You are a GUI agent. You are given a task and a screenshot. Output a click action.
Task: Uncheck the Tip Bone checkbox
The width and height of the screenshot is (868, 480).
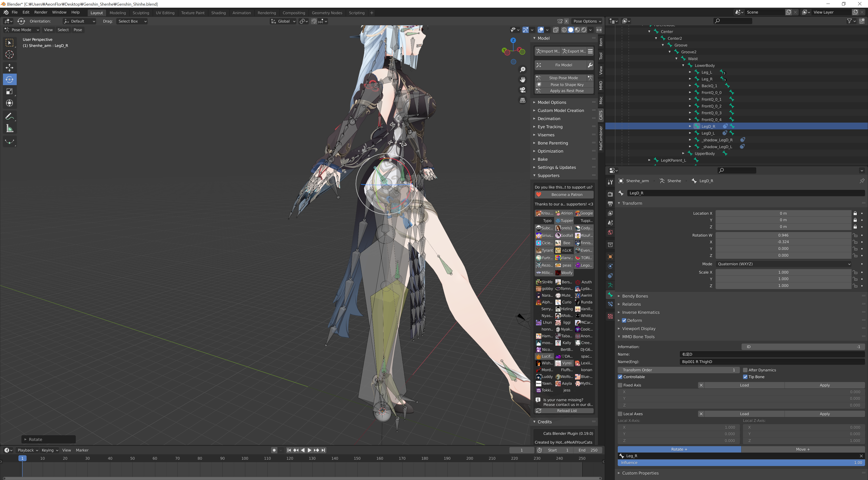pyautogui.click(x=745, y=377)
